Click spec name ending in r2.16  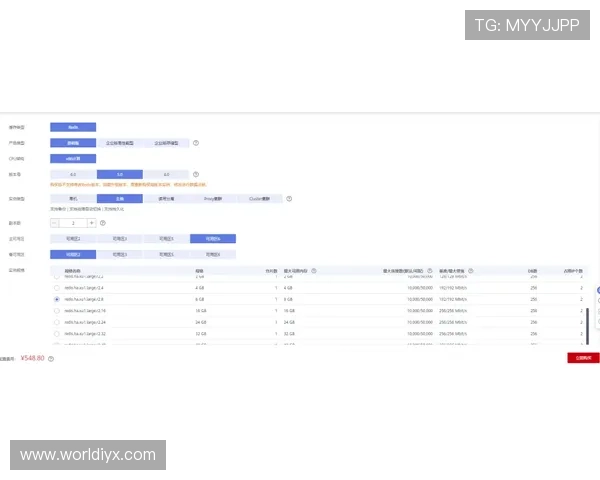point(85,311)
